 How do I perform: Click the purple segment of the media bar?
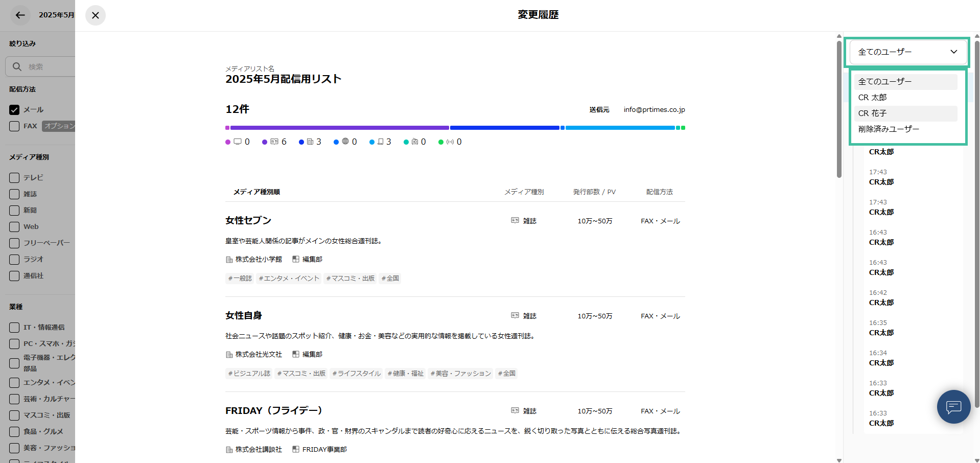(x=339, y=128)
